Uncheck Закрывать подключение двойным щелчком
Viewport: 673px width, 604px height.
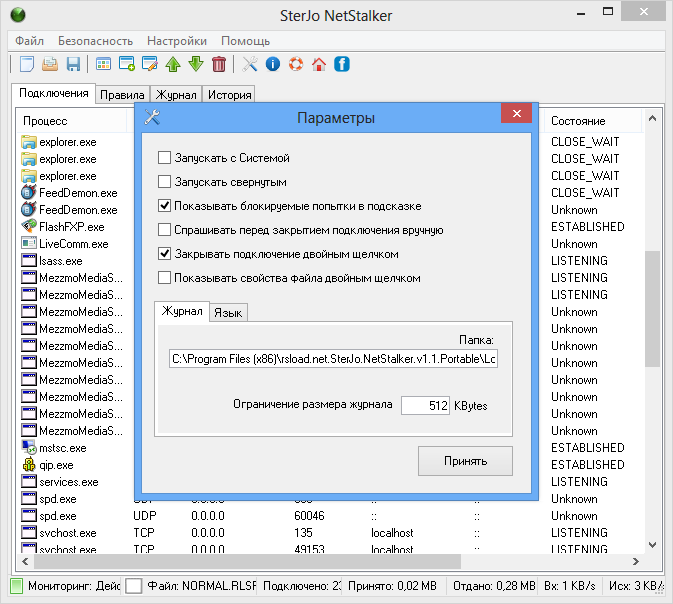[x=164, y=254]
